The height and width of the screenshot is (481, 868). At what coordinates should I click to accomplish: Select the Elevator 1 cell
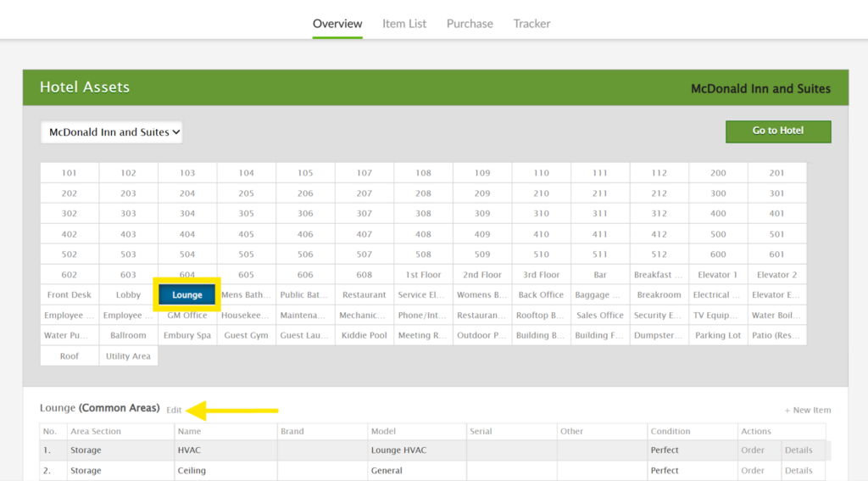(718, 275)
